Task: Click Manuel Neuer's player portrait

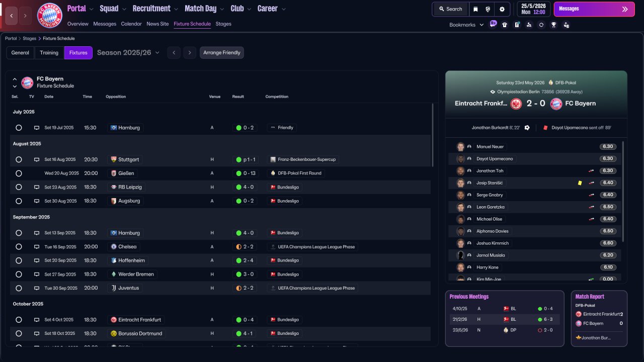Action: tap(460, 147)
